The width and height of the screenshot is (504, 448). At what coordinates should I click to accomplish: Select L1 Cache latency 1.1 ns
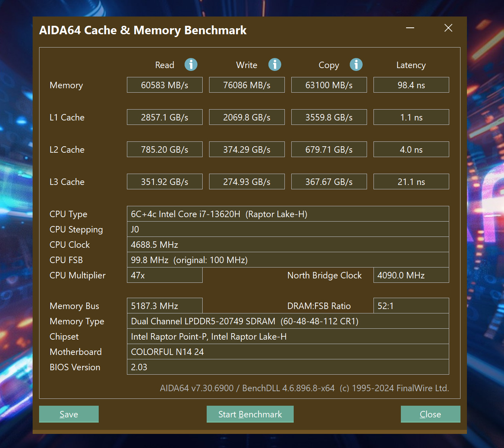pos(411,117)
